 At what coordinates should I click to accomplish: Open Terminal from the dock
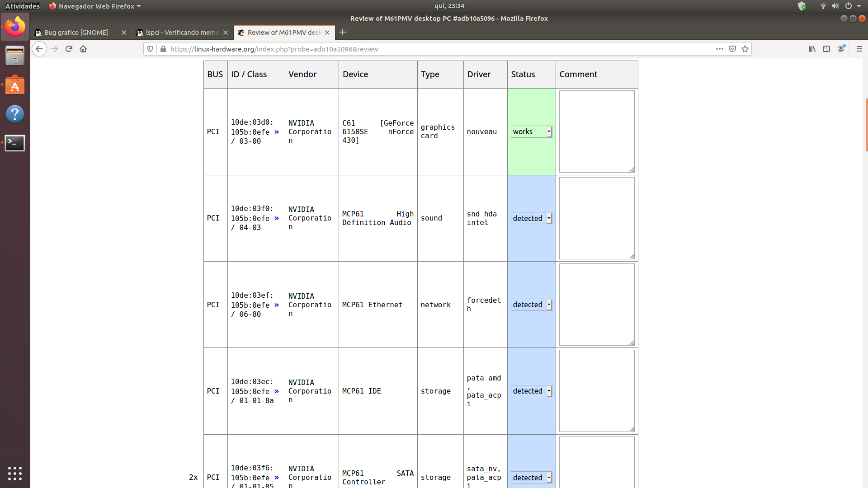(15, 143)
